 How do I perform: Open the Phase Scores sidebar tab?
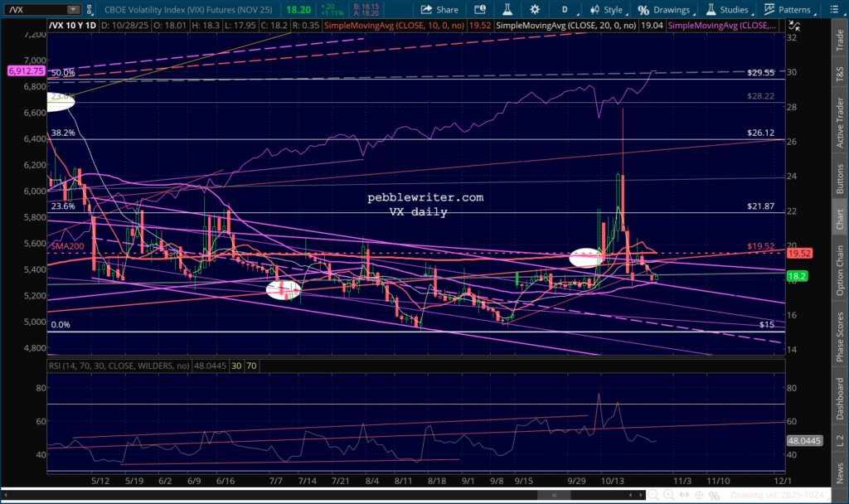(x=840, y=337)
